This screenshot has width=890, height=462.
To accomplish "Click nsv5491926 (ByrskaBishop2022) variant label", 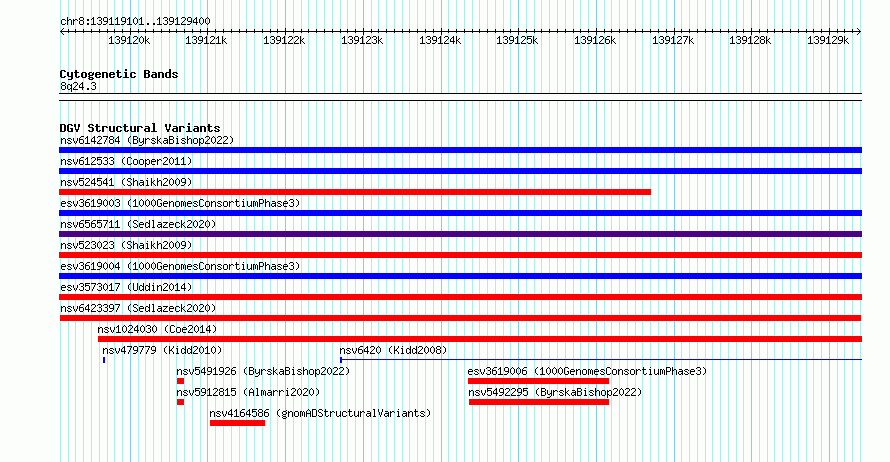I will coord(263,371).
